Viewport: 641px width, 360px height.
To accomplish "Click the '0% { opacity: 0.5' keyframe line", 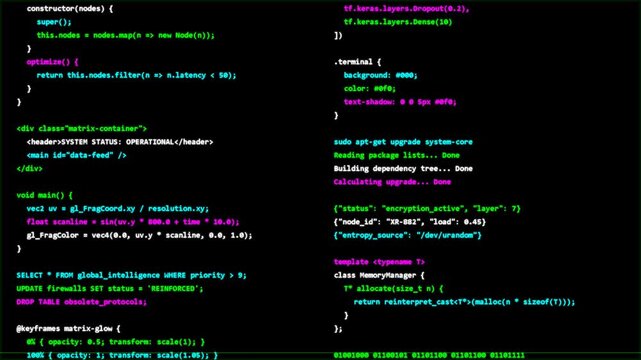I will (x=116, y=342).
